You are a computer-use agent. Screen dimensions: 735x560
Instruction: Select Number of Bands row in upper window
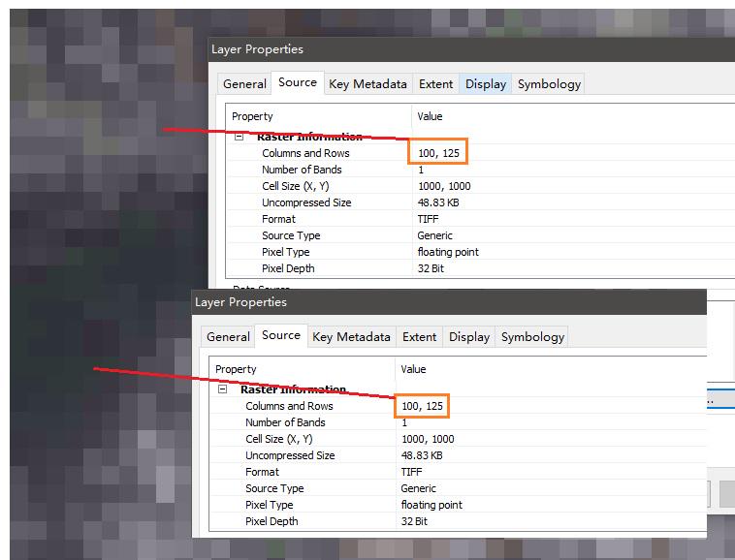click(x=481, y=170)
